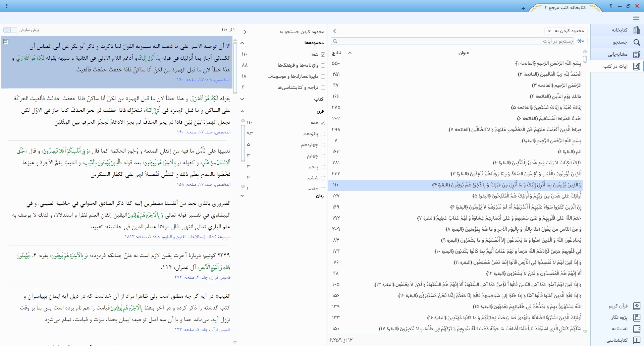Open موسوعة کشاف إصطلاحات الفنون source link
Viewport: 644px width, 346px height.
pyautogui.click(x=177, y=237)
